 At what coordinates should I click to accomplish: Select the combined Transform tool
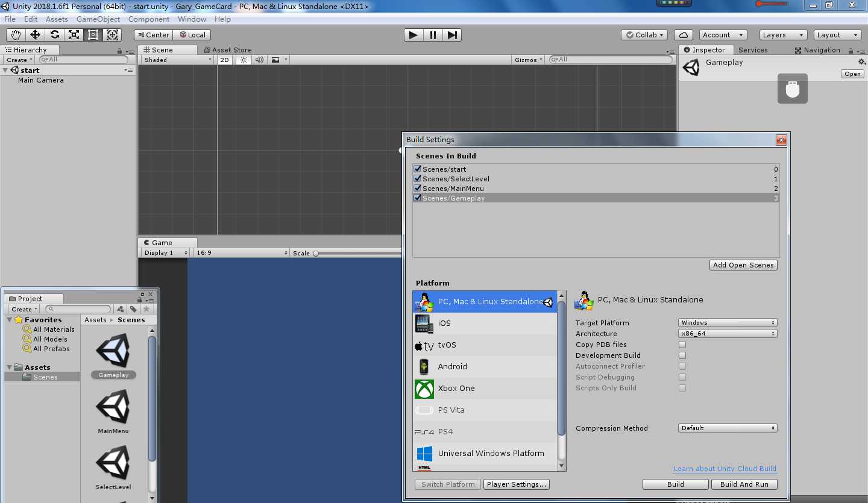pyautogui.click(x=112, y=35)
